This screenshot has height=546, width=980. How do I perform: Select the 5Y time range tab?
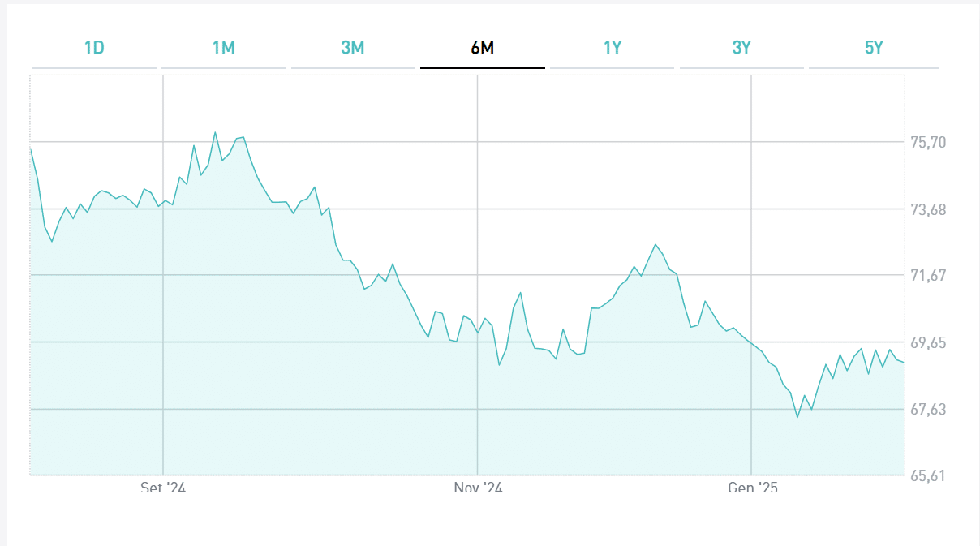(873, 48)
